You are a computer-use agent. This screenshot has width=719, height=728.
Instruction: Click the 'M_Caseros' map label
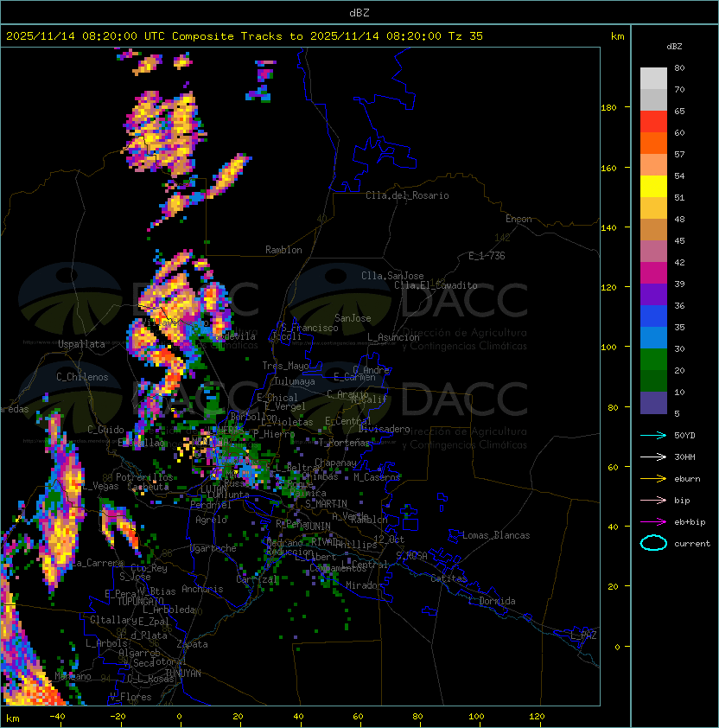(377, 476)
